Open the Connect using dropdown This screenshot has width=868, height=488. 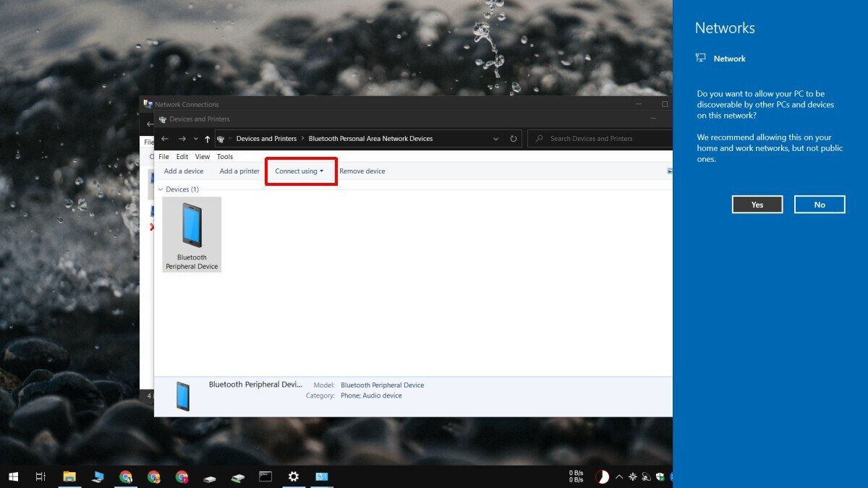coord(299,171)
